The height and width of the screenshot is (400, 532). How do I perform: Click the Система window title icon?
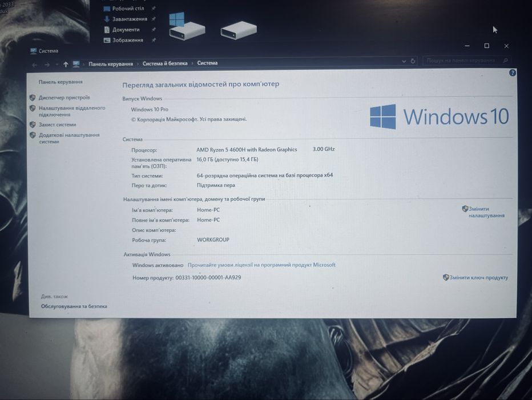(33, 51)
